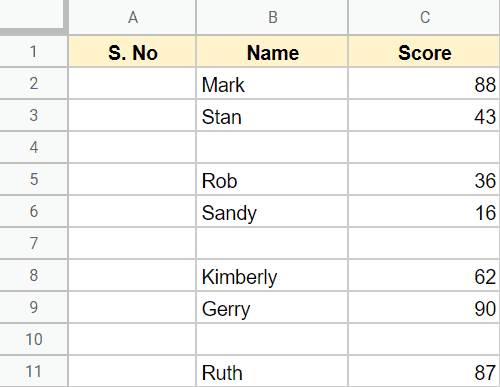500x387 pixels.
Task: Click empty cell A2 beside Mark
Action: 132,83
